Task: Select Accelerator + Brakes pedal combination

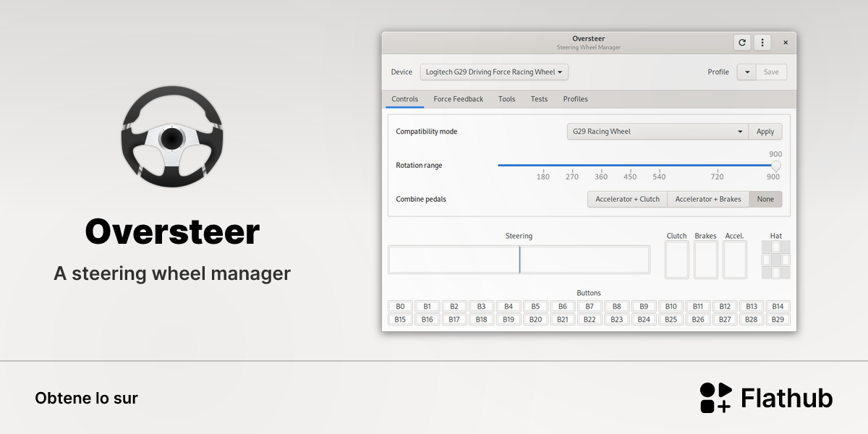Action: (708, 199)
